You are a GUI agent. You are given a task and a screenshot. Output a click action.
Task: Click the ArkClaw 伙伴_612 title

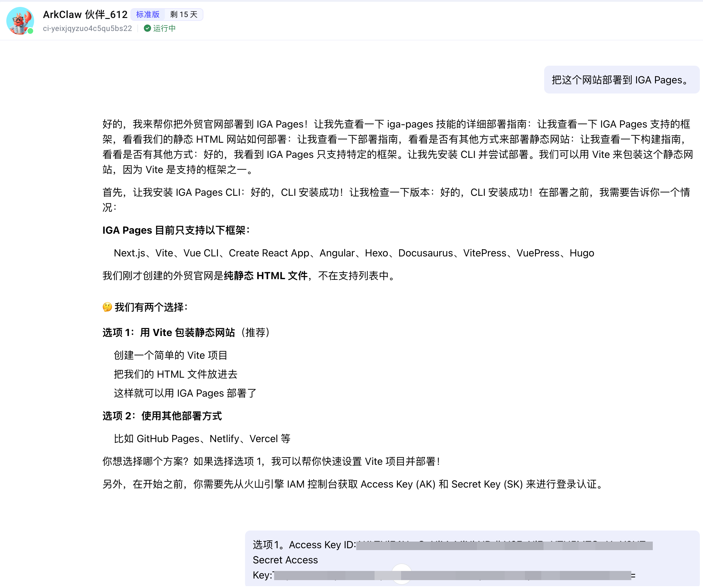tap(85, 15)
